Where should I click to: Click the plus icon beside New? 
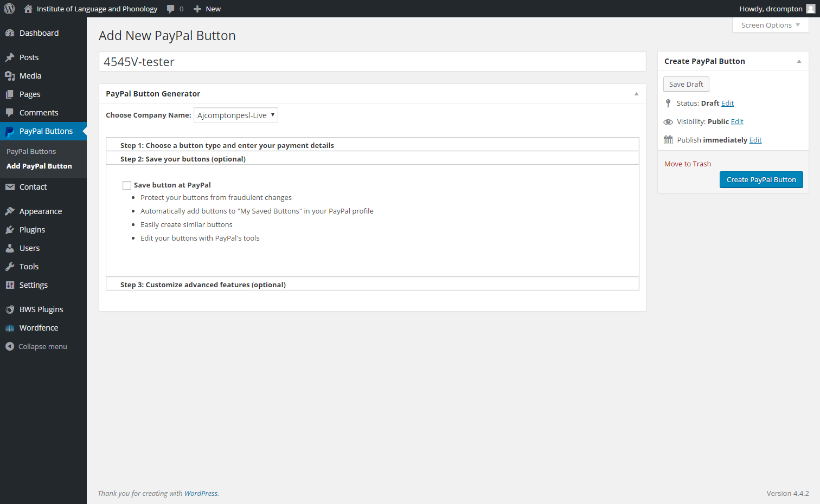pyautogui.click(x=197, y=9)
